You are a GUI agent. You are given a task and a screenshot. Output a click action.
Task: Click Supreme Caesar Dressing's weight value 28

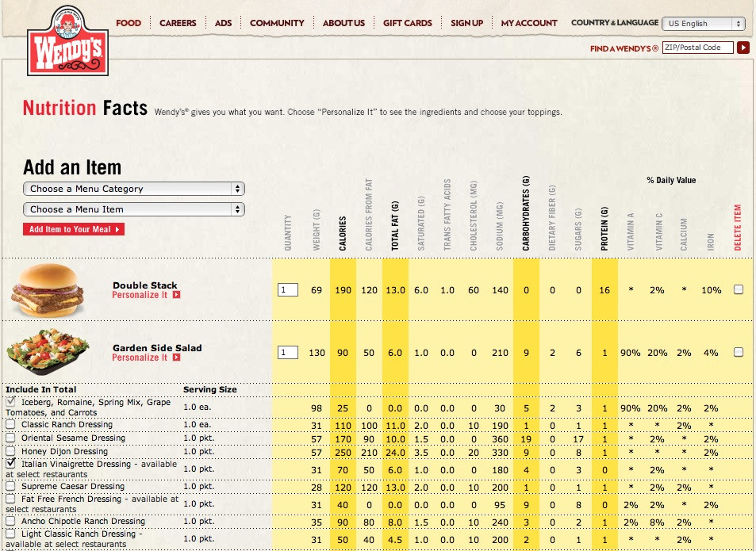click(x=317, y=488)
